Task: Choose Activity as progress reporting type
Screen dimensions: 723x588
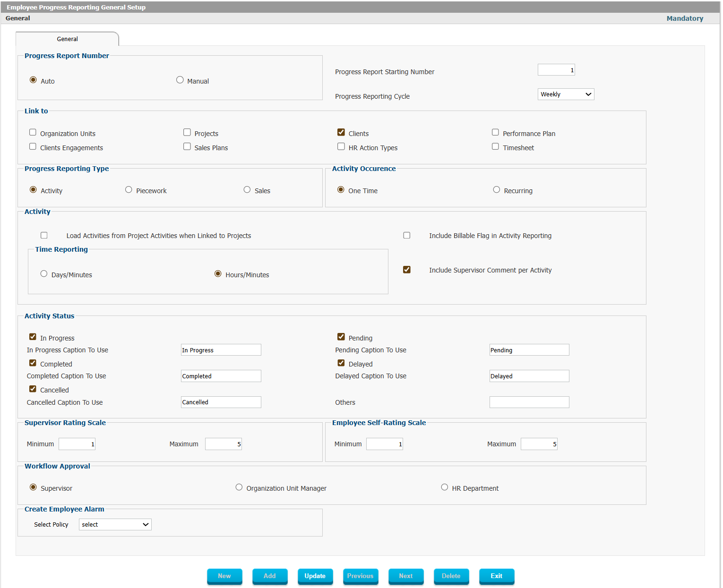Action: [x=33, y=189]
